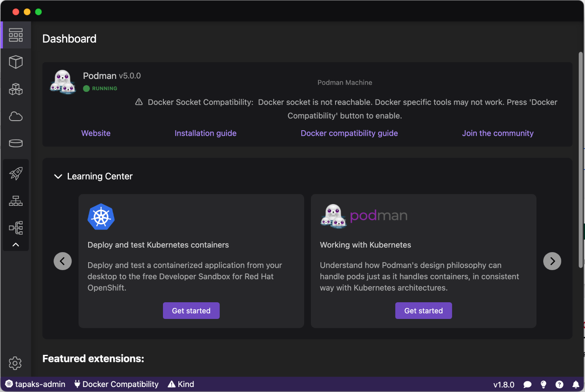Click the green RUNNING status indicator
This screenshot has width=585, height=392.
[x=100, y=89]
